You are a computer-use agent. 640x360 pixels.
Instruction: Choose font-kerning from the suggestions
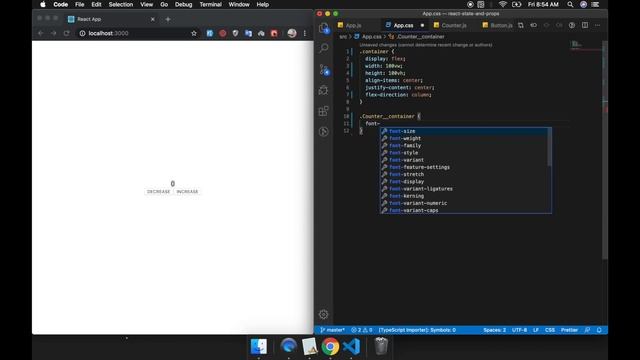(x=464, y=196)
